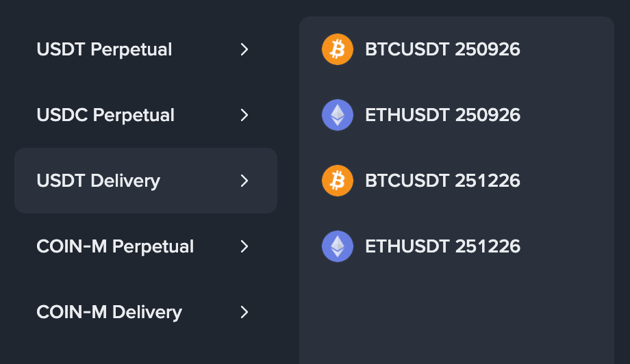The image size is (630, 364).
Task: Open the COIN-M Delivery category
Action: coord(109,312)
